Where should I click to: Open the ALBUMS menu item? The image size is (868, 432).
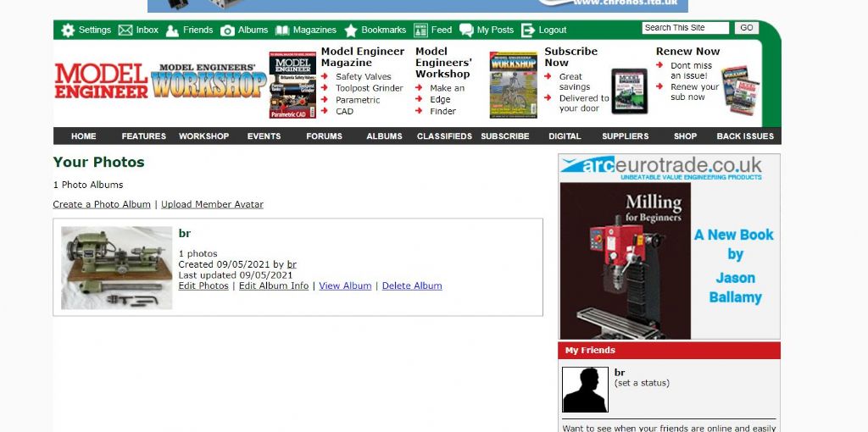click(x=384, y=136)
